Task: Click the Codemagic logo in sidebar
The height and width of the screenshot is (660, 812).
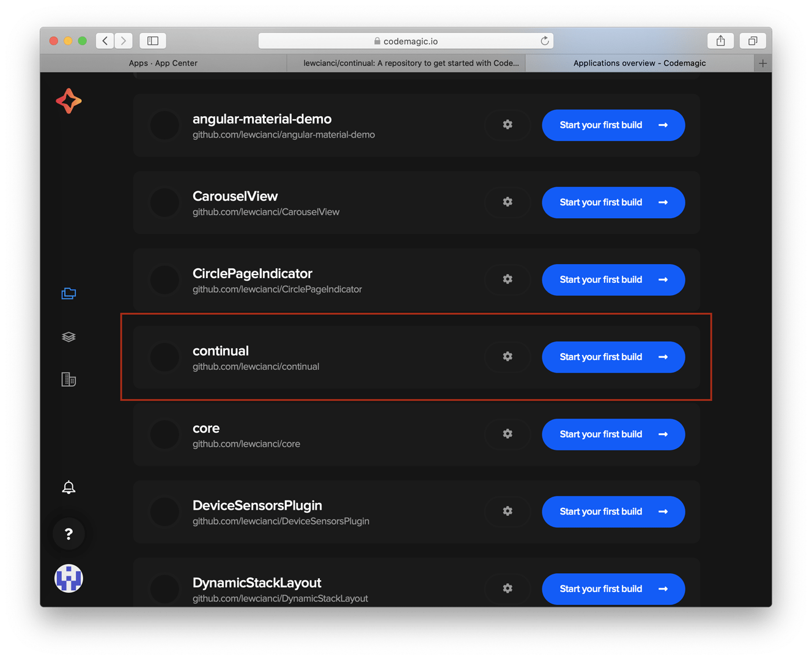Action: tap(68, 101)
